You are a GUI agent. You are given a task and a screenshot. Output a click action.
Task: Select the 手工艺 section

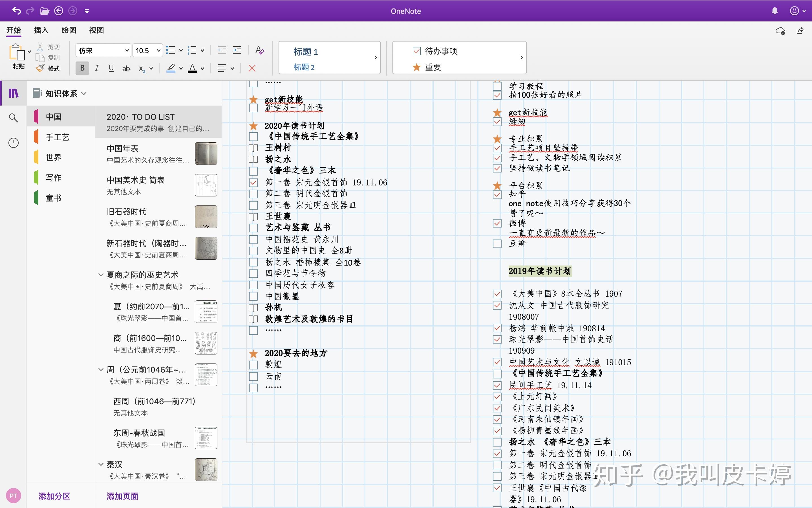61,137
